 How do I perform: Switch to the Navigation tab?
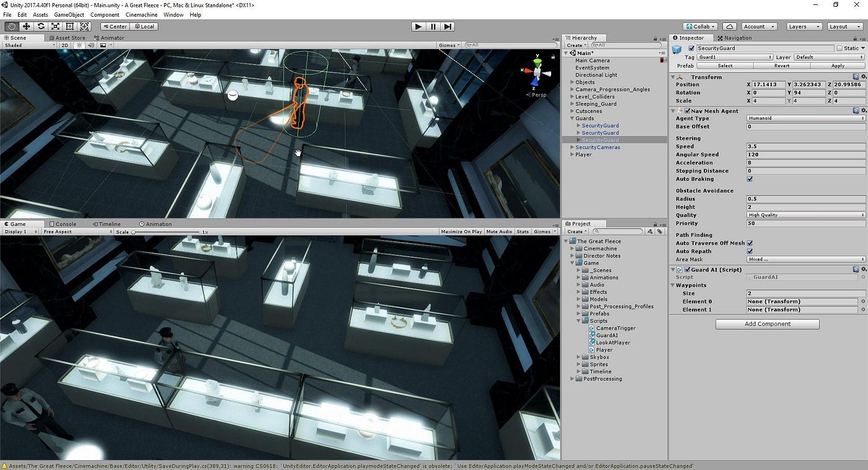734,38
